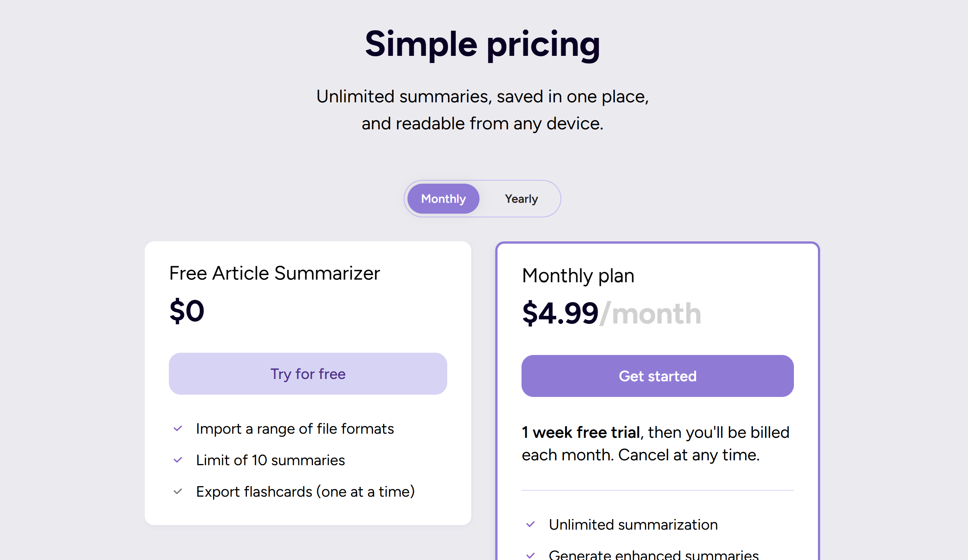Screen dimensions: 968x560
Task: Click Import a range of file formats text
Action: pos(295,429)
